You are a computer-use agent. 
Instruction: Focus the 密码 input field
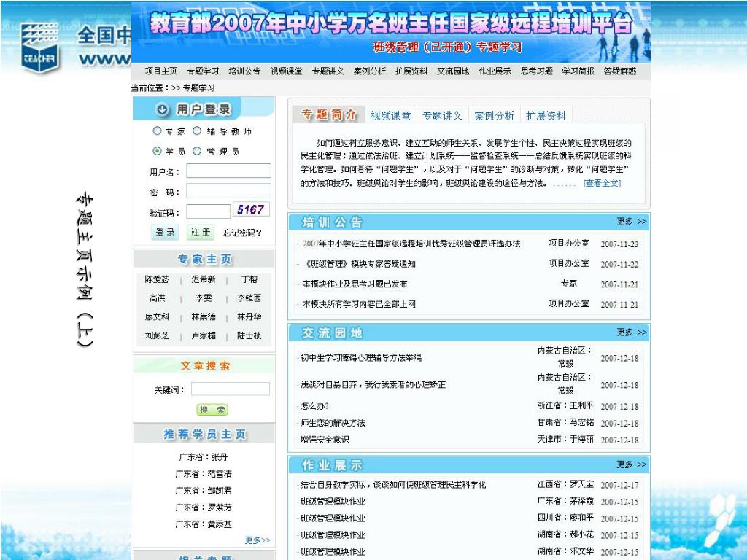228,191
